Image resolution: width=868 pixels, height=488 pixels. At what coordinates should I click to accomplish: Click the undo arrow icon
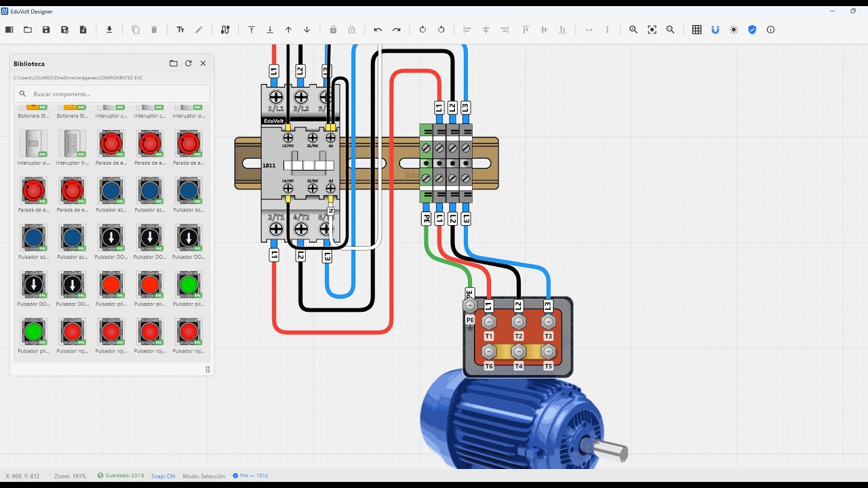pos(378,30)
